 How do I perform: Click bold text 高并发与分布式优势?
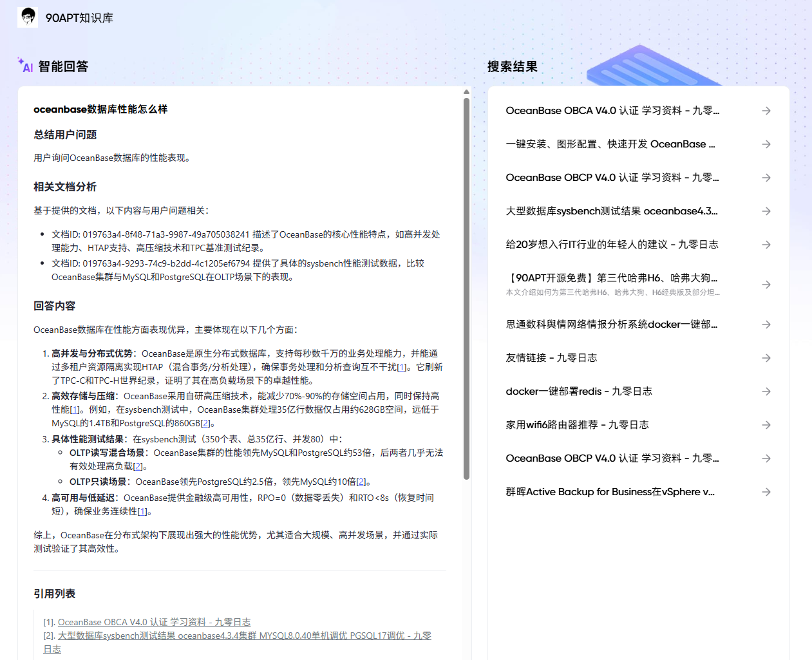[92, 354]
